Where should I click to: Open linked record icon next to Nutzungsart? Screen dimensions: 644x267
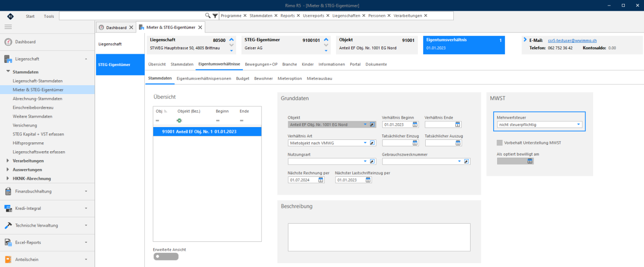(x=373, y=161)
